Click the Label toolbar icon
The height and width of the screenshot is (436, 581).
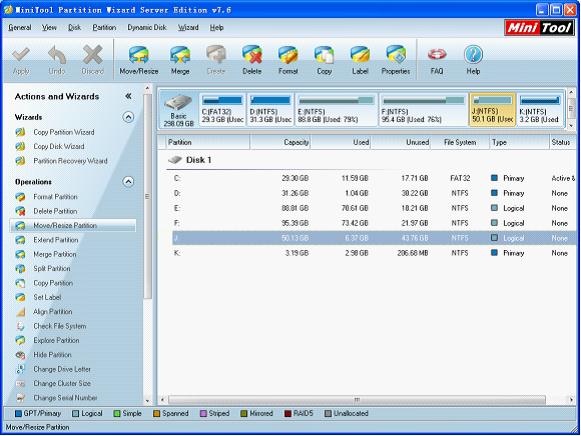360,61
